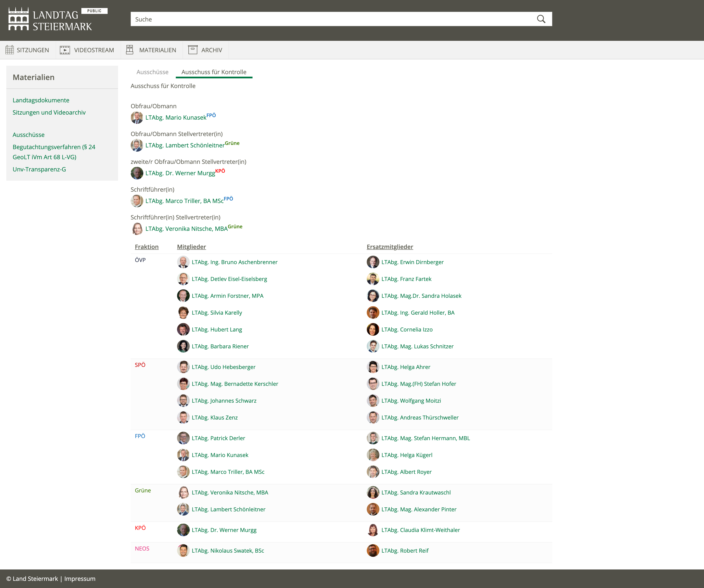
Task: Click the Fraktion column header
Action: coord(146,247)
